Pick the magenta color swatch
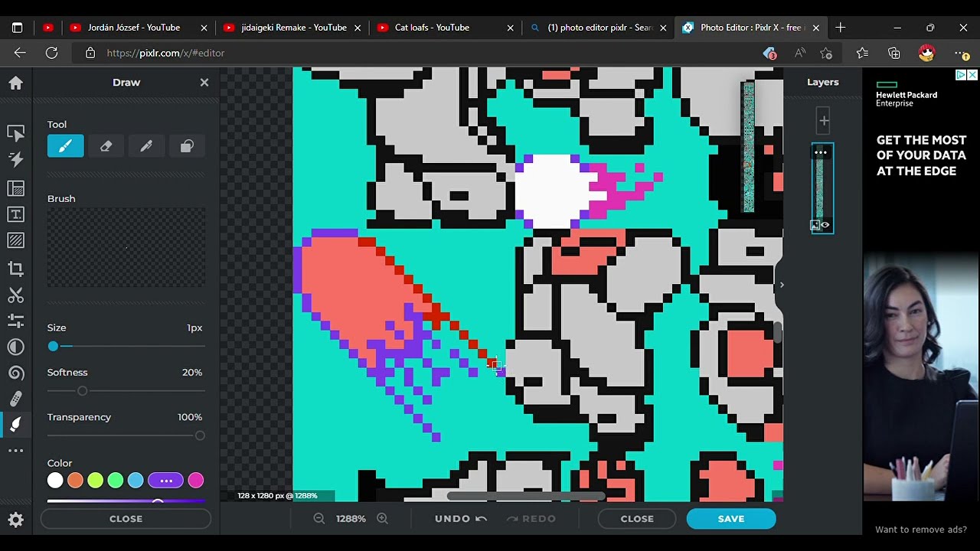Viewport: 980px width, 551px height. click(x=196, y=481)
